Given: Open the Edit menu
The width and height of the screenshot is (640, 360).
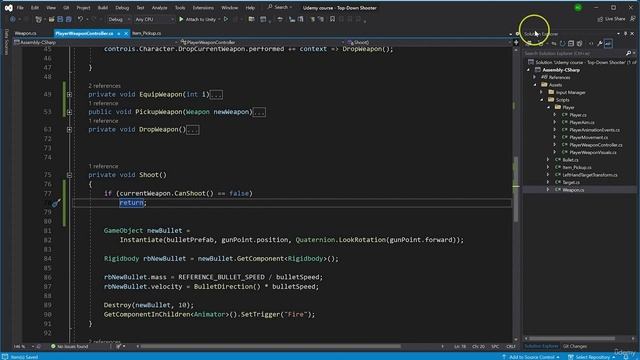Looking at the screenshot, I should click(35, 7).
